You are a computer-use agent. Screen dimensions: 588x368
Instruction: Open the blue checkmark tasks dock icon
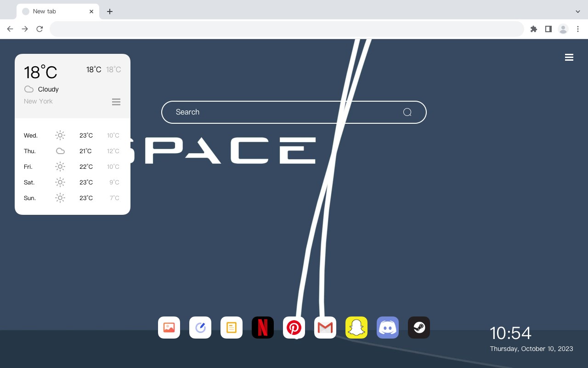pyautogui.click(x=200, y=328)
